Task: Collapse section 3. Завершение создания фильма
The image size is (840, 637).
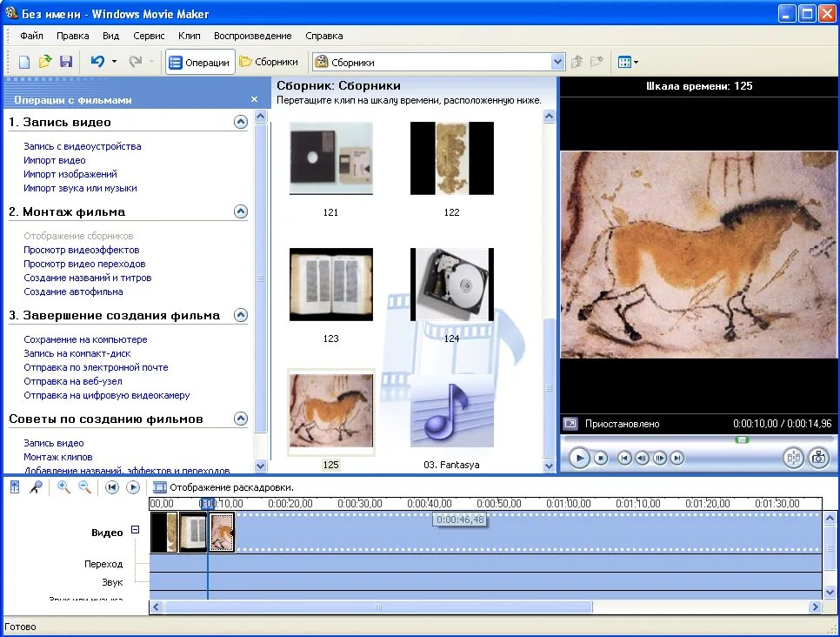Action: [x=241, y=315]
